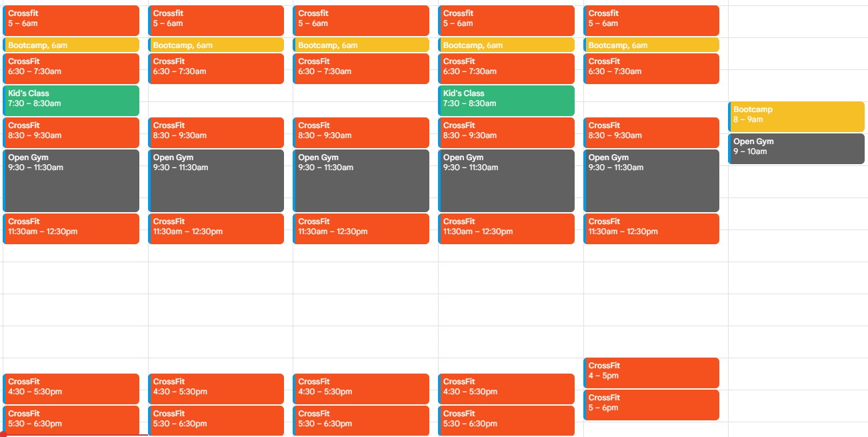This screenshot has height=437, width=868.
Task: Select CrossFit 4:30 – 5:30pm in second column
Action: tap(216, 389)
